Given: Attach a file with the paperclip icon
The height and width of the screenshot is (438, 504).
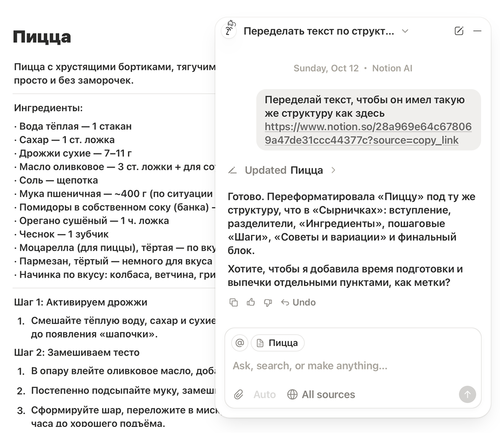Looking at the screenshot, I should click(238, 395).
